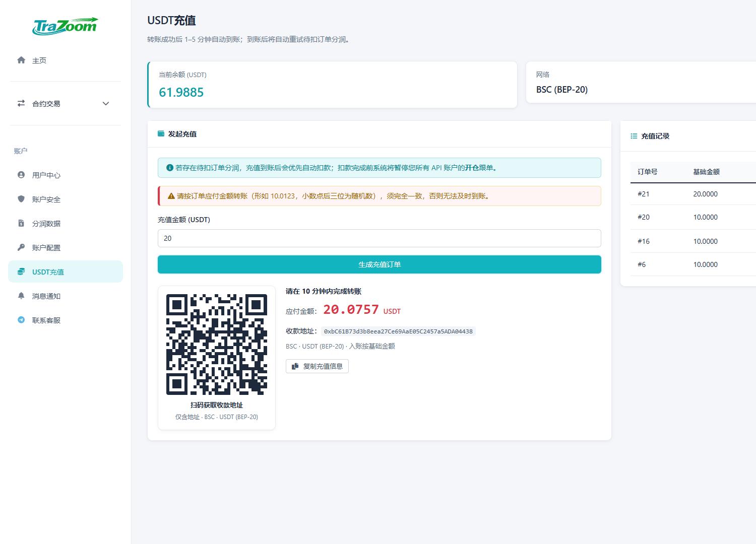
Task: Click the 扫码获取收款地址 caption
Action: (x=217, y=405)
